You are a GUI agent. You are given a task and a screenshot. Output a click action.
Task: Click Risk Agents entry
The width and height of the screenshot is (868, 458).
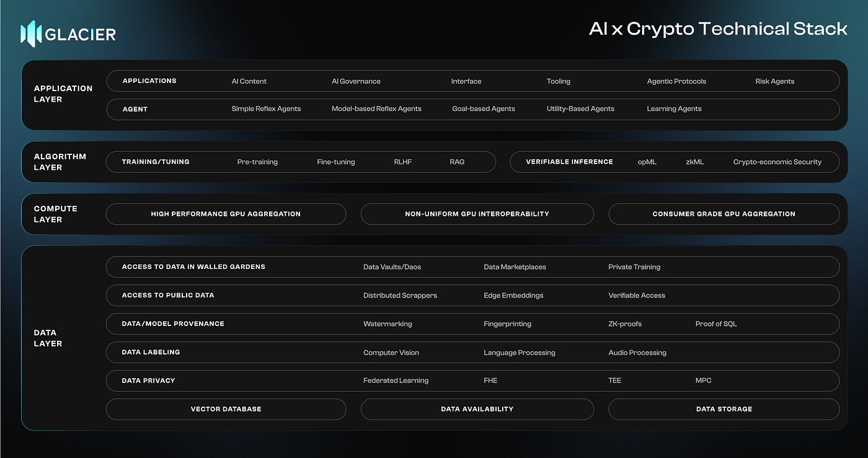tap(774, 81)
